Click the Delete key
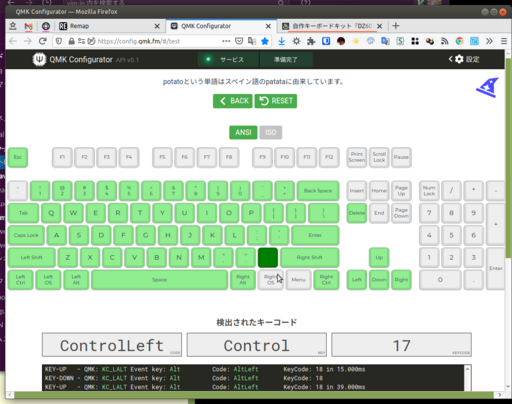 point(357,213)
